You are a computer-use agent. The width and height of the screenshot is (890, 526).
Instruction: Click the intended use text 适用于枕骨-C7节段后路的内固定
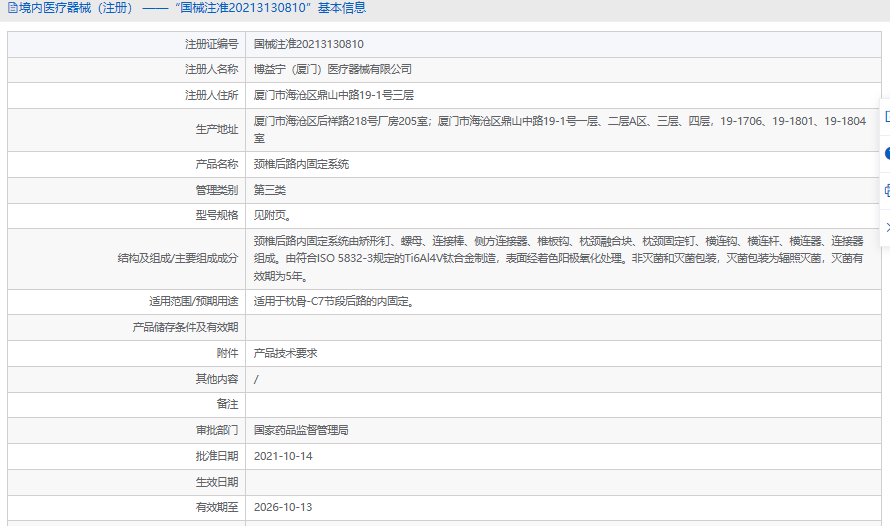(334, 302)
